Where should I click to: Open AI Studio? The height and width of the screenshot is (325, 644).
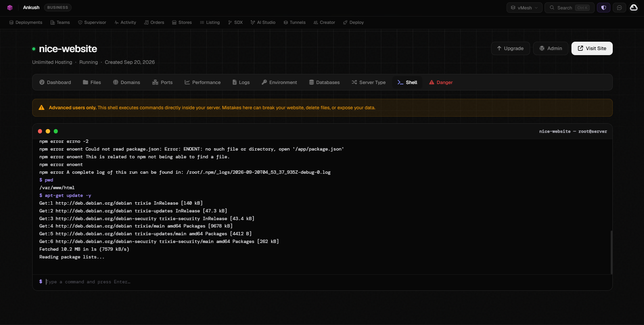coord(263,23)
